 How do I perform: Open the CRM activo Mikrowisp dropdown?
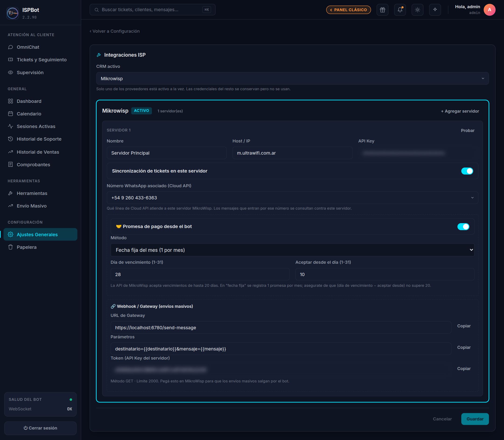292,79
